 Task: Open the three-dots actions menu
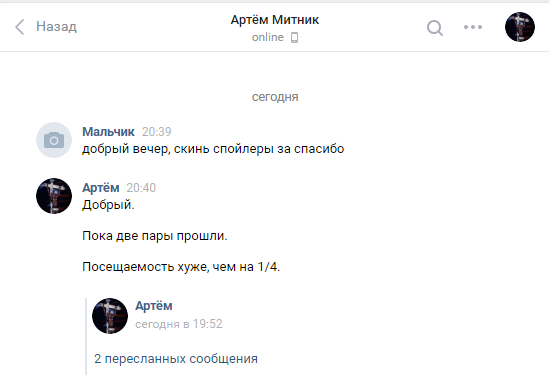tap(473, 27)
